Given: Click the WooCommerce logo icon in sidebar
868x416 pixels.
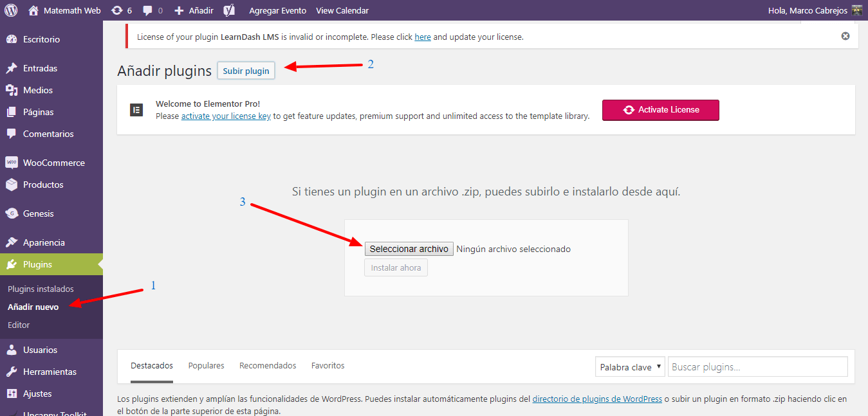Looking at the screenshot, I should pyautogui.click(x=12, y=163).
